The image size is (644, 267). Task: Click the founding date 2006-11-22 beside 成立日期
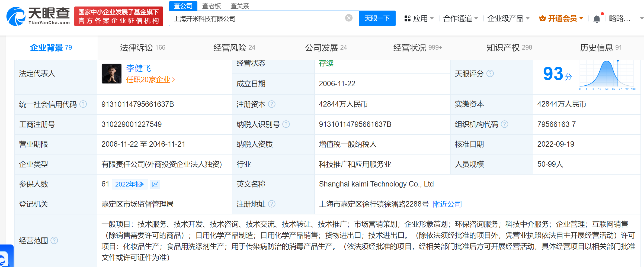coord(337,83)
